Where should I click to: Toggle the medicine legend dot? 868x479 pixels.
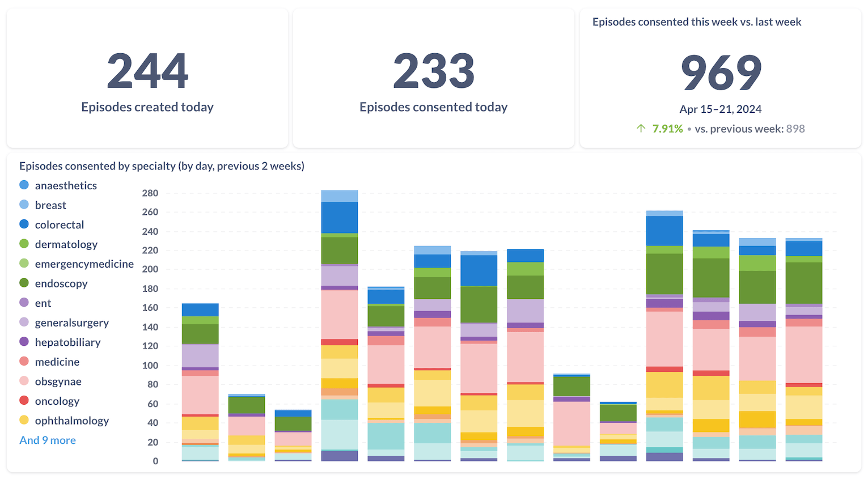tap(24, 361)
